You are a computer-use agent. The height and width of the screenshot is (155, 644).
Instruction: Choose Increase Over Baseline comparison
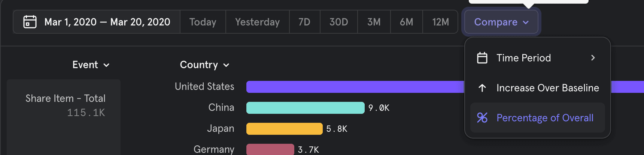(547, 88)
